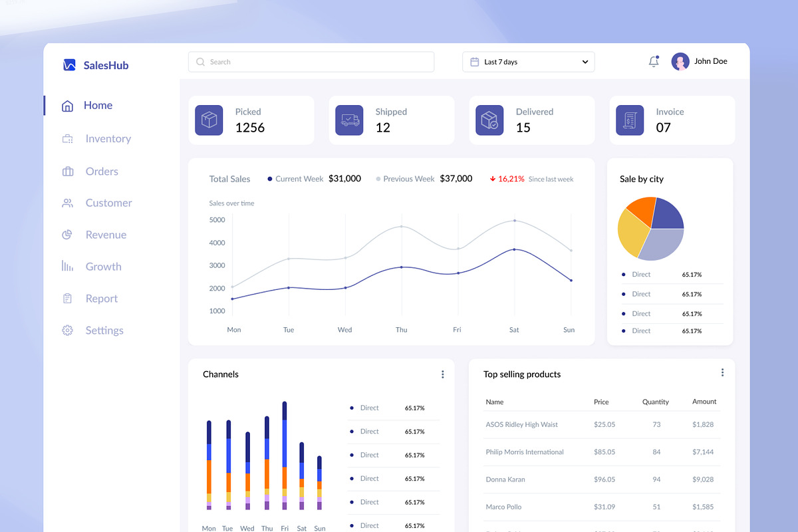Screen dimensions: 798x532
Task: Sort table by Quantity column header
Action: [x=656, y=402]
